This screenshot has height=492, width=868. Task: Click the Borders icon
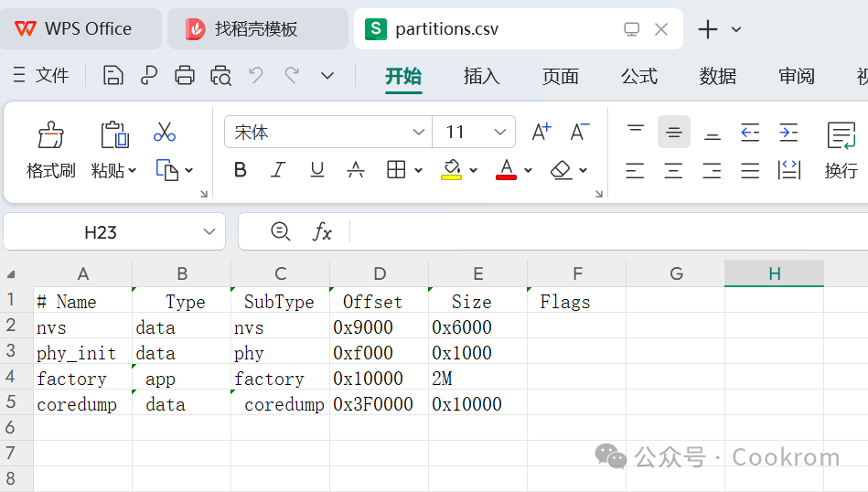coord(396,170)
